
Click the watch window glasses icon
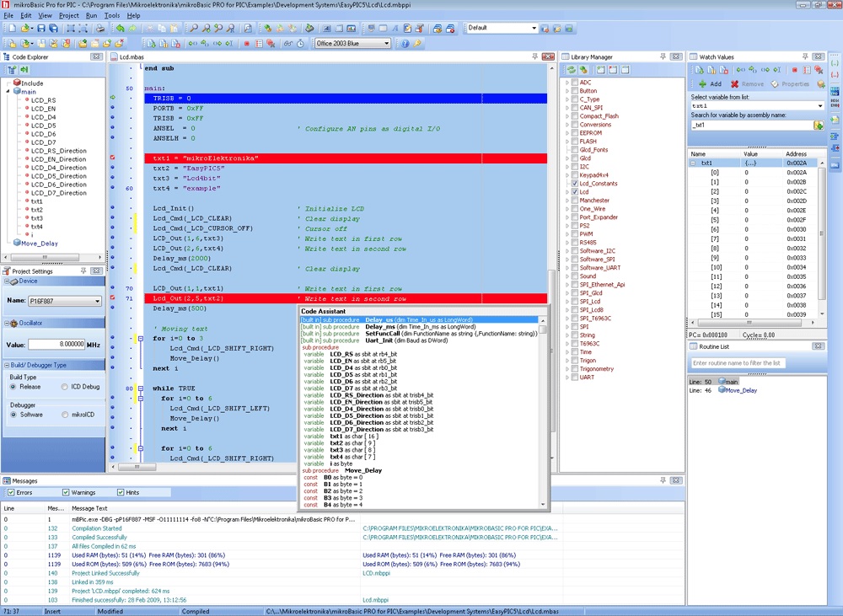288,44
